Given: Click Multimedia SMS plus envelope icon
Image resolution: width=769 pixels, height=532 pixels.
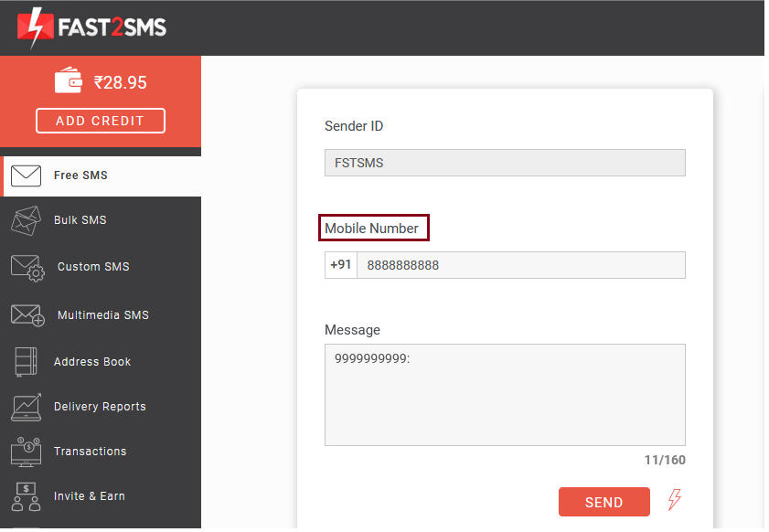Looking at the screenshot, I should 27,315.
